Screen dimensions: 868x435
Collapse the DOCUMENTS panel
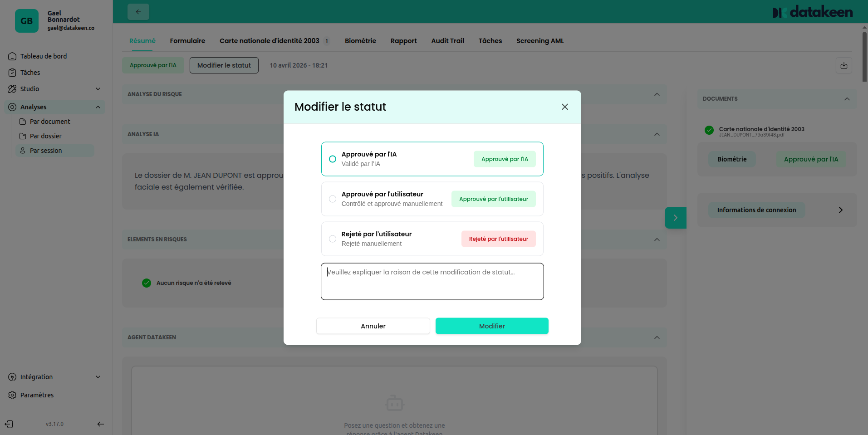click(846, 99)
